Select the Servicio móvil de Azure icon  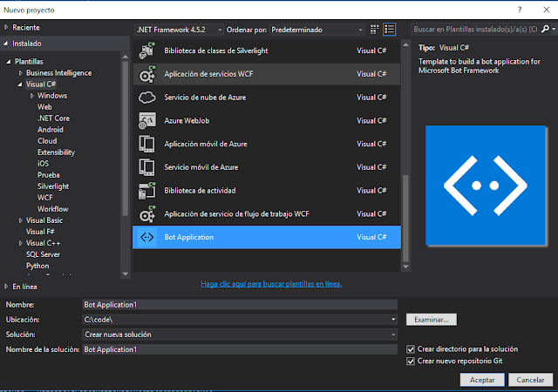click(147, 167)
